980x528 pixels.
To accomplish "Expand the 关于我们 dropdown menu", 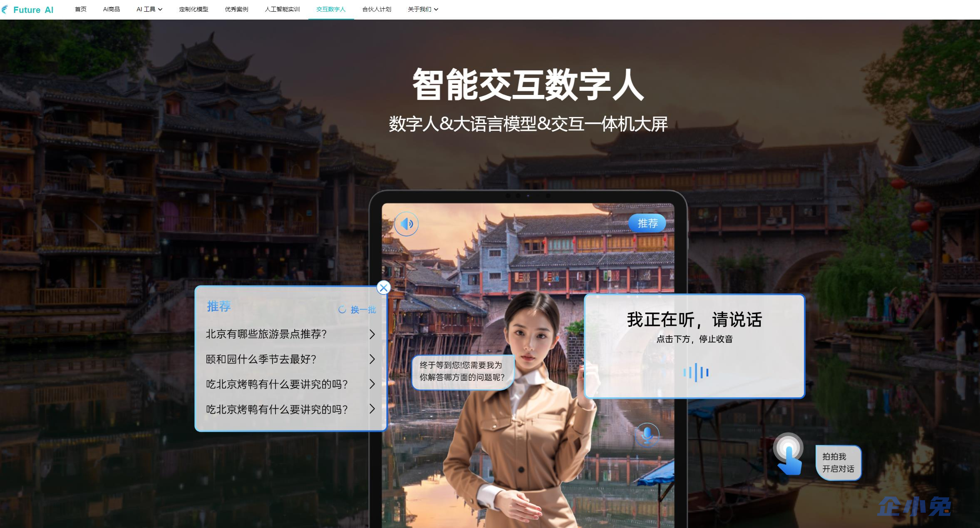I will pos(423,9).
